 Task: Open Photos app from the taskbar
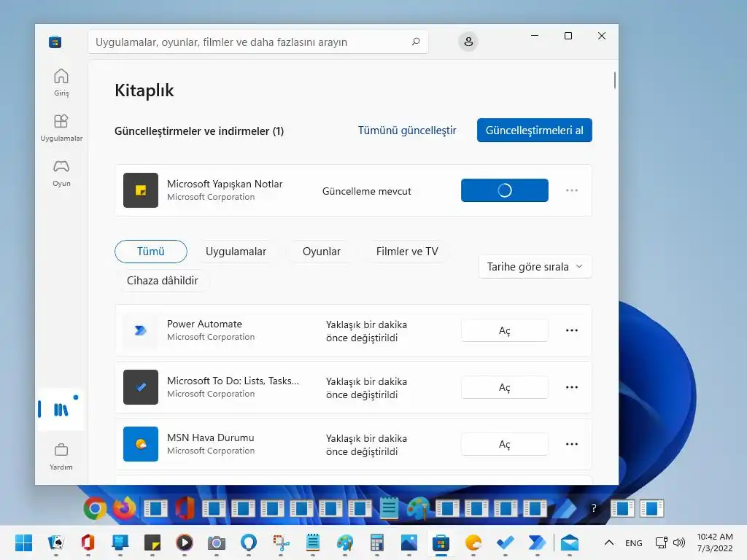[409, 542]
